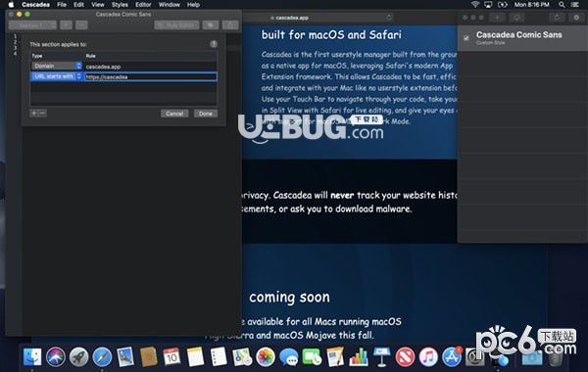The image size is (588, 372).
Task: Open the Cascadea app menu
Action: [35, 5]
